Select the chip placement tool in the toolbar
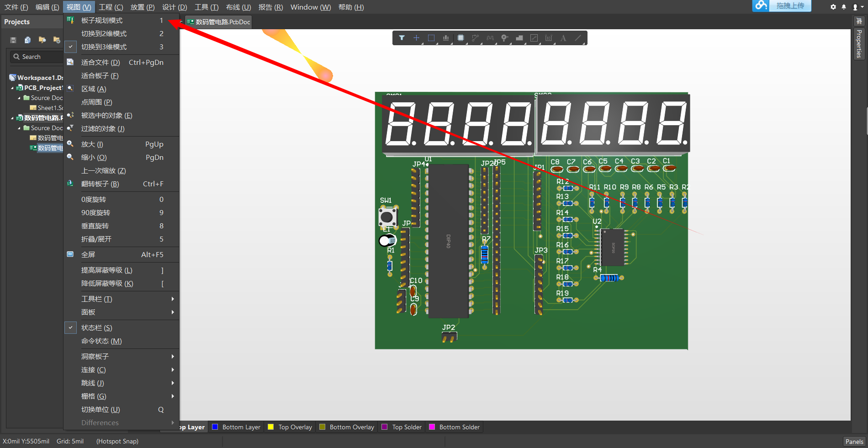This screenshot has height=448, width=868. point(460,38)
